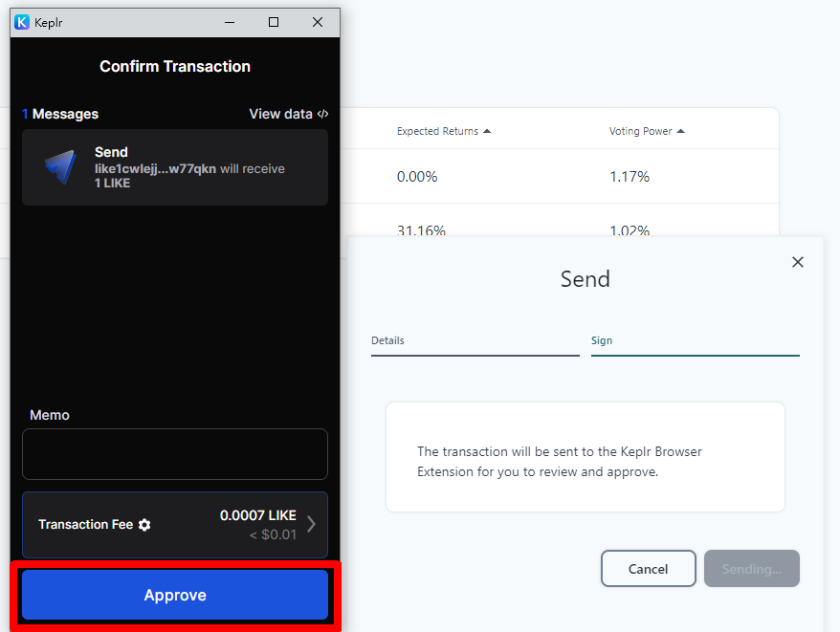Click the Send message paper-plane icon
The image size is (840, 632).
point(60,167)
